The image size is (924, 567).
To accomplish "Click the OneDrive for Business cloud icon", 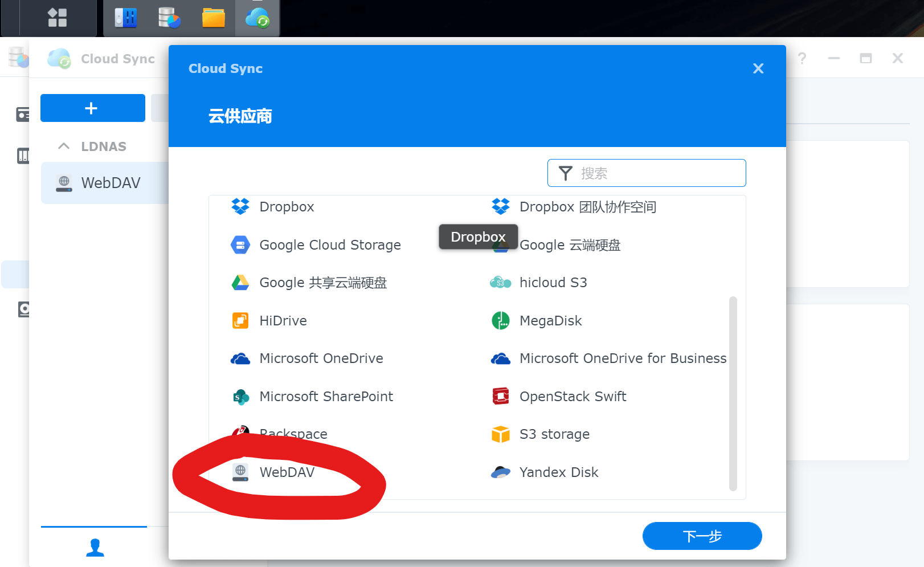I will click(501, 359).
